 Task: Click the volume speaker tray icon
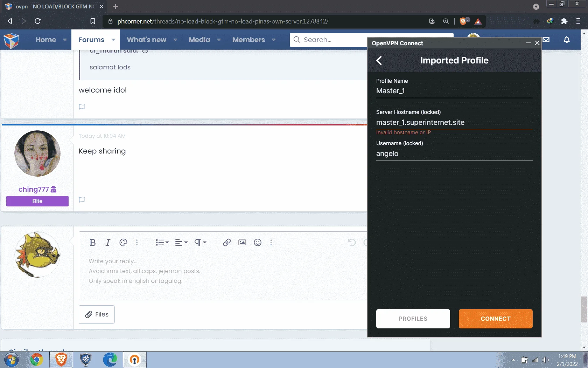(x=545, y=360)
